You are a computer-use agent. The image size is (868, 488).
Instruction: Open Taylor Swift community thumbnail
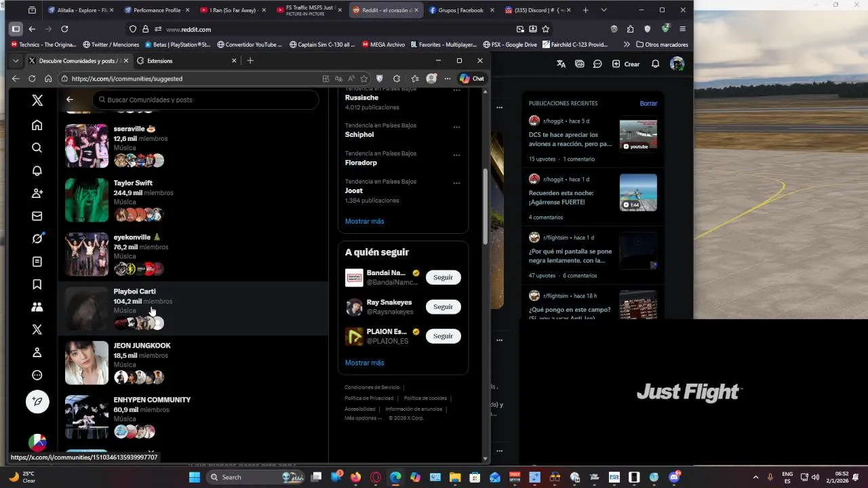[87, 200]
